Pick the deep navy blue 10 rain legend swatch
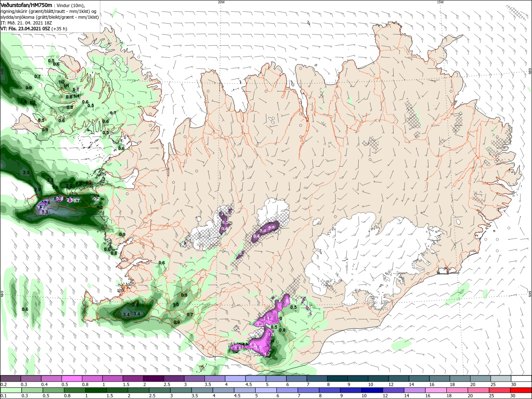 pyautogui.click(x=372, y=390)
